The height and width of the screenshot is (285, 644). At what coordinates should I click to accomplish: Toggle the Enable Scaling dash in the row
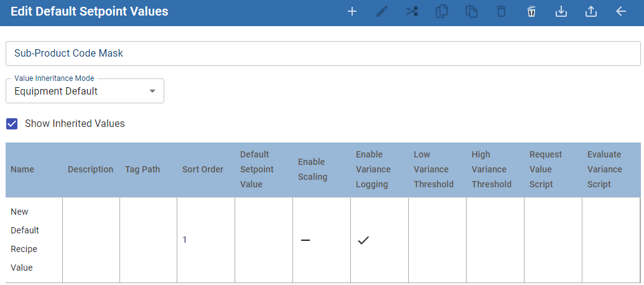306,240
